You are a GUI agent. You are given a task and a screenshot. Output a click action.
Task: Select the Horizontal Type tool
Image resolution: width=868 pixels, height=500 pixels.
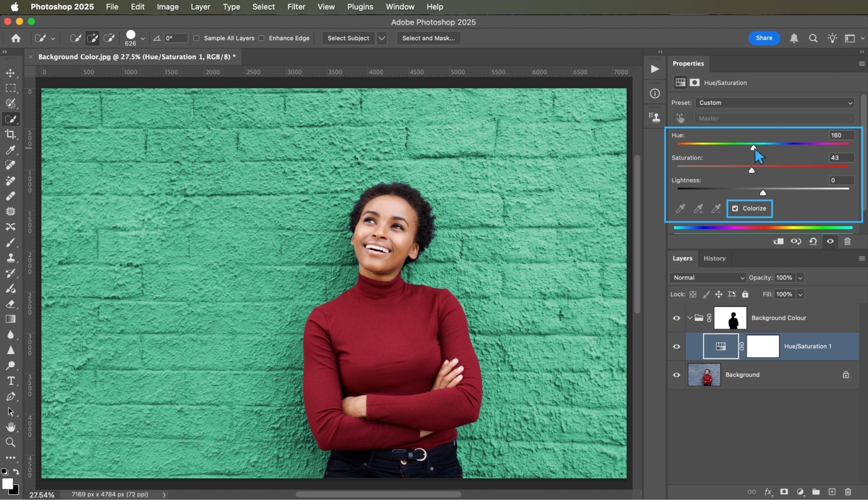coord(11,381)
